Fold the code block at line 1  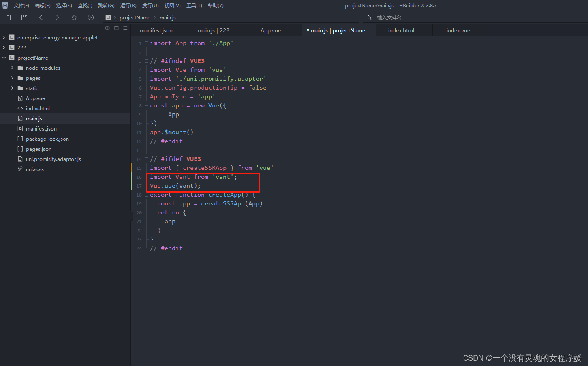pos(146,43)
